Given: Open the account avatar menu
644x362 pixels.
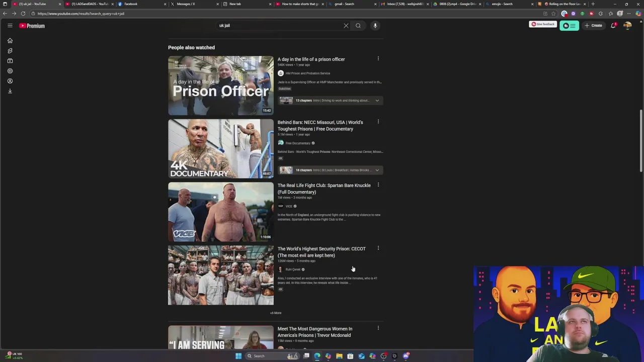Looking at the screenshot, I should 627,26.
